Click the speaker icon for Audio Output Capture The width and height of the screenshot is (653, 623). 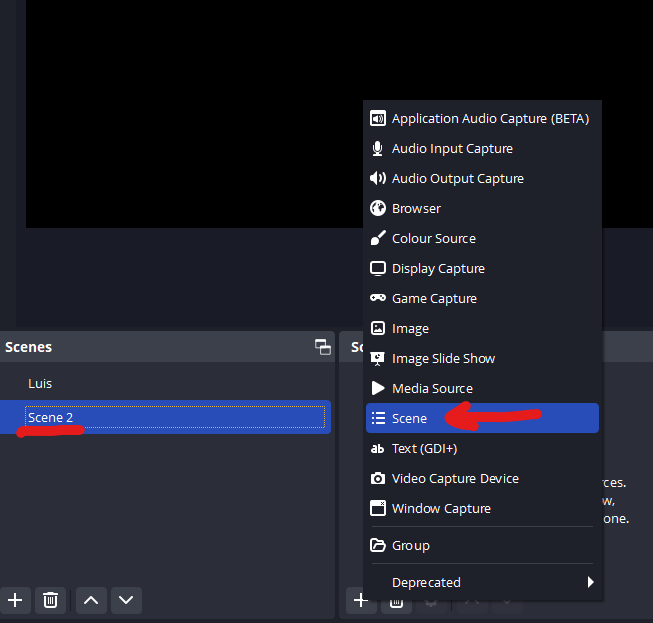(x=378, y=178)
